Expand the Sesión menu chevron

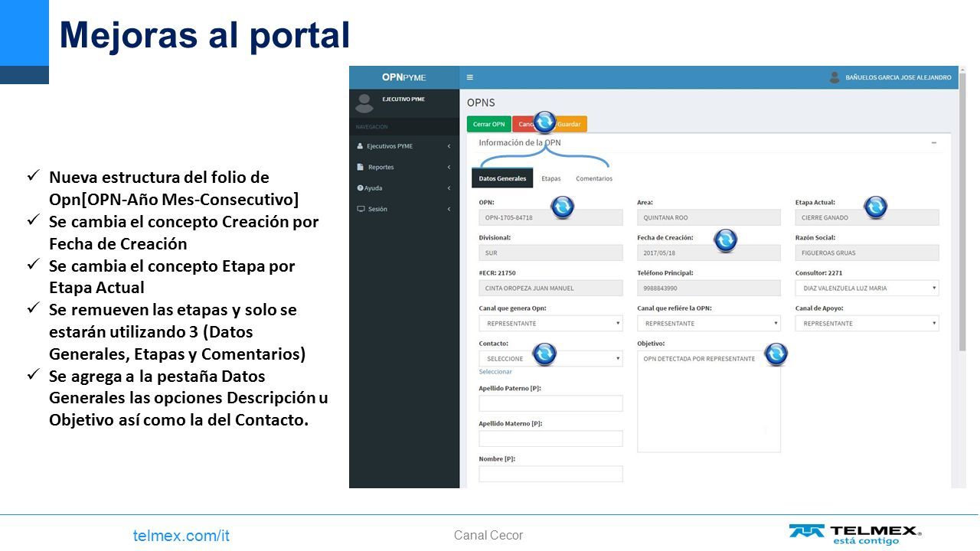tap(449, 209)
